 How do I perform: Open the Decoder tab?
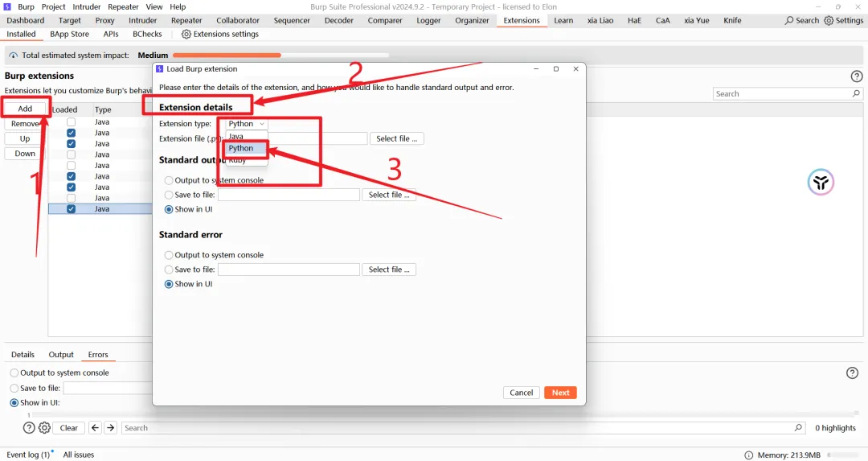(339, 20)
